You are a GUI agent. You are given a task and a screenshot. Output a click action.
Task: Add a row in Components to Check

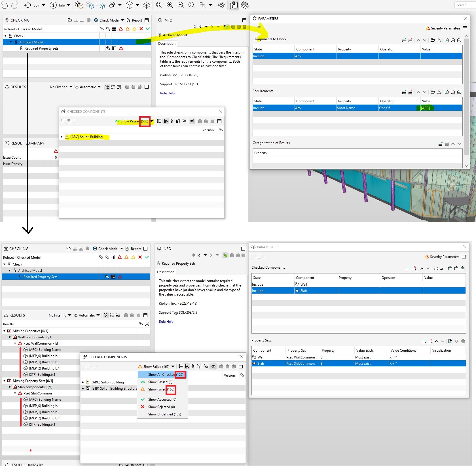click(404, 40)
